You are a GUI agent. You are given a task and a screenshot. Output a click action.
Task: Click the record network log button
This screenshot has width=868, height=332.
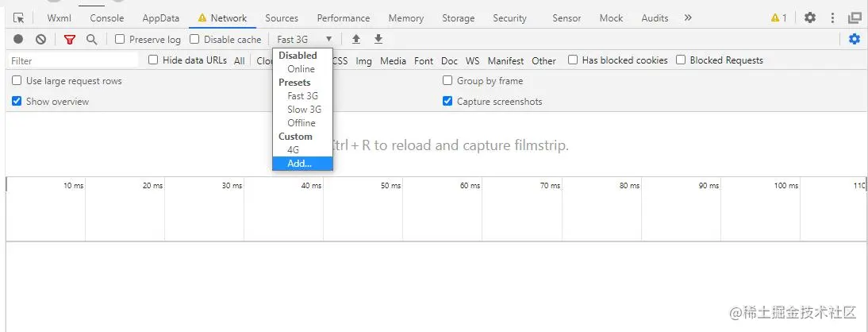click(x=18, y=39)
